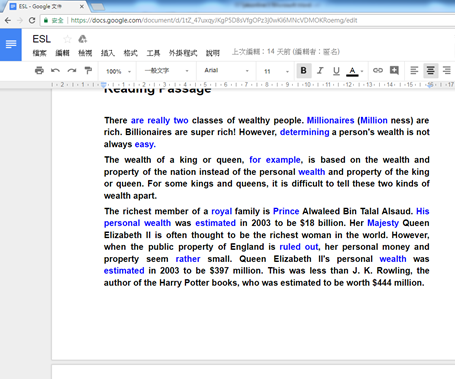Close the ESL browser tab
The height and width of the screenshot is (379, 455).
82,6
